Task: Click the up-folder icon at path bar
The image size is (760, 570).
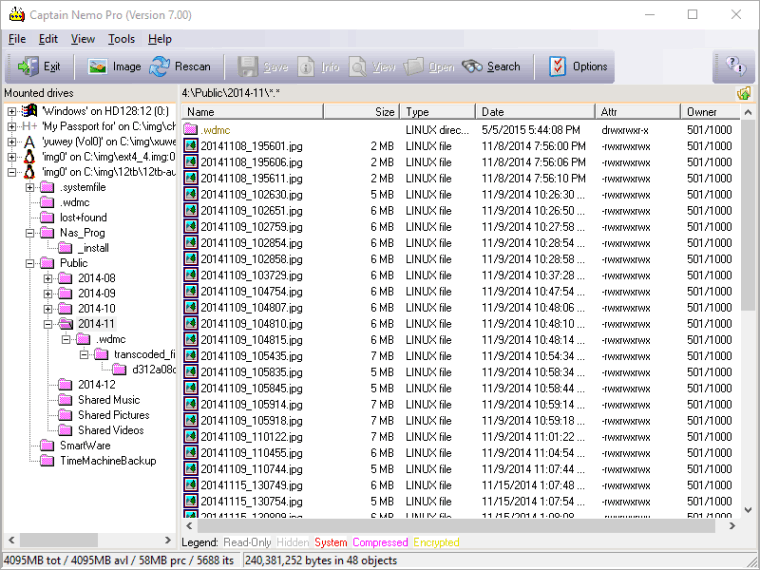Action: pyautogui.click(x=744, y=94)
